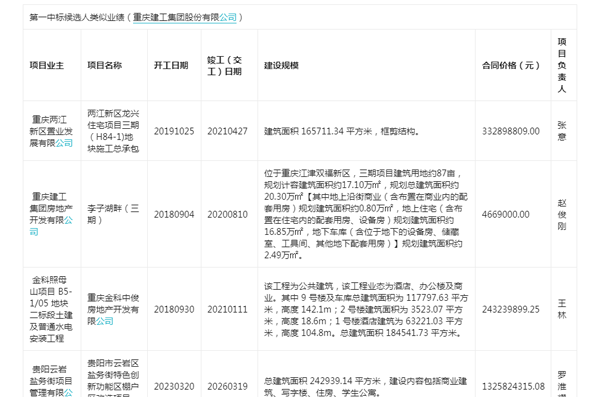Select the 项目名称 column header
Viewport: 600px width, 397px height.
pos(104,65)
